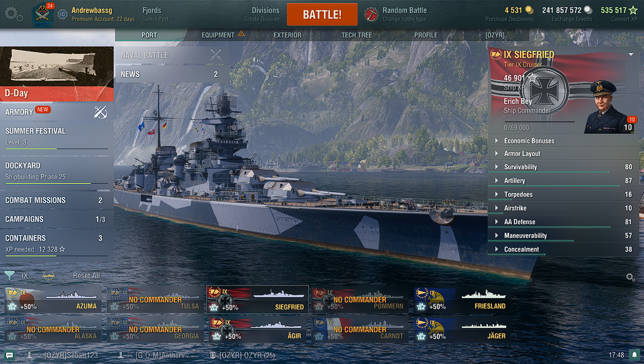Open the EXTERIOR tab
This screenshot has width=644, height=364.
tap(288, 35)
